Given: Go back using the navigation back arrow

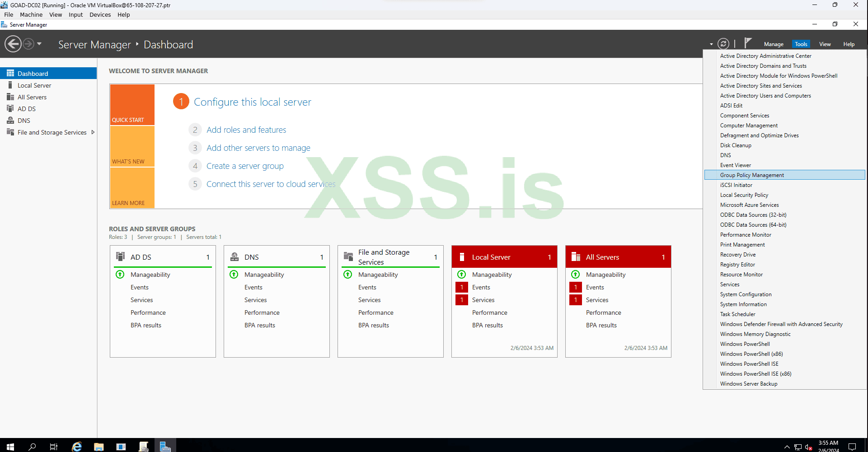Looking at the screenshot, I should [13, 44].
